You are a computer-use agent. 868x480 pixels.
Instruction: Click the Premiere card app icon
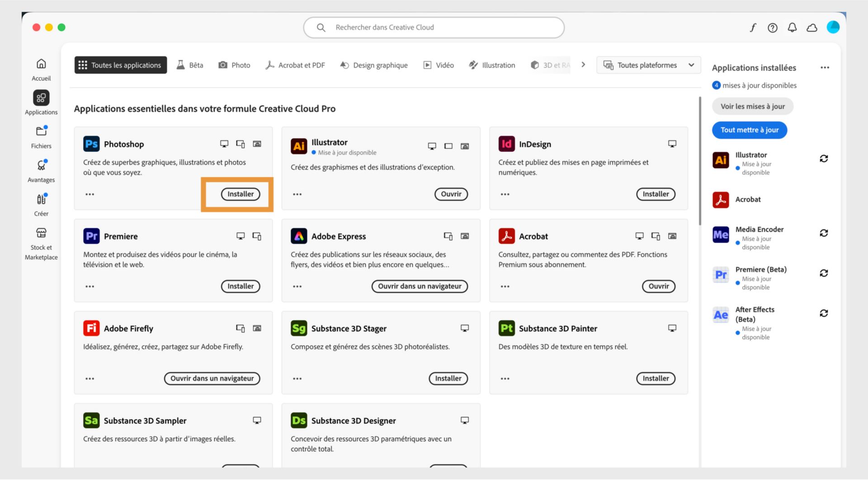[x=91, y=236]
